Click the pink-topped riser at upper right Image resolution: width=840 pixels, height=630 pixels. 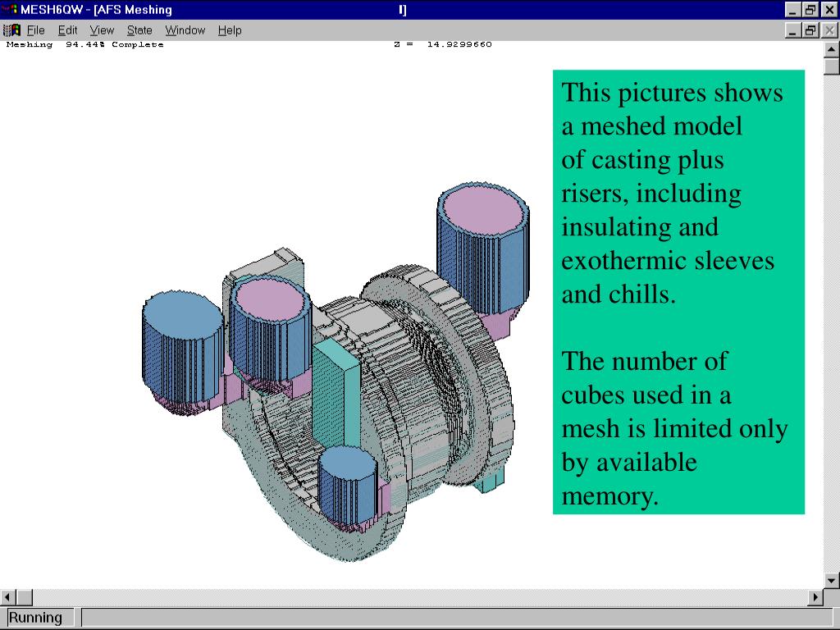483,249
